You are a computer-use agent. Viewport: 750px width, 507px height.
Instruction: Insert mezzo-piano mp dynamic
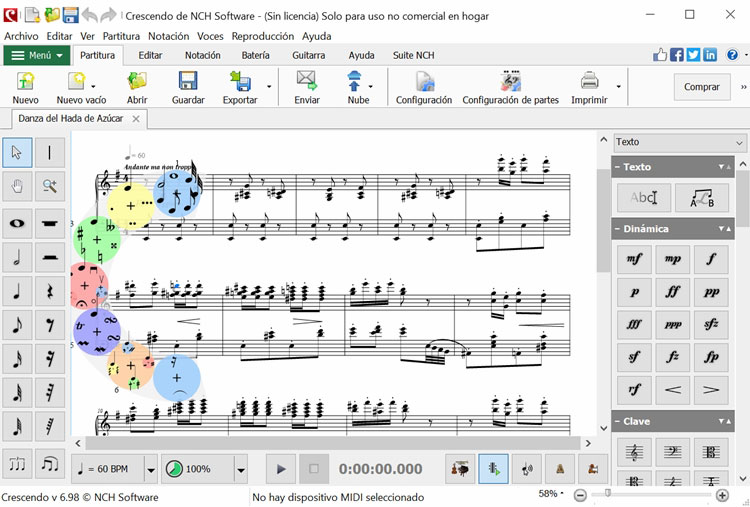[x=673, y=259]
